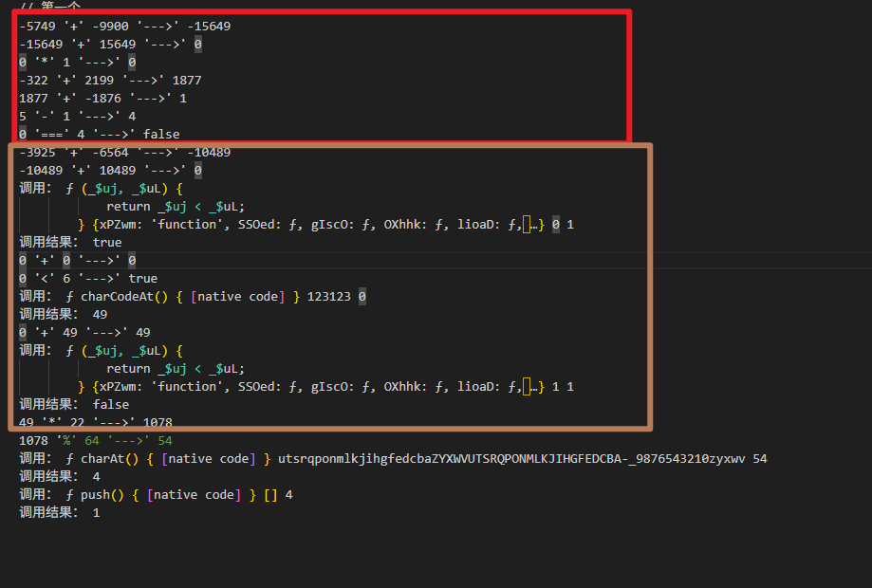Click the '0 < 6' true log line
Image resolution: width=872 pixels, height=588 pixels.
88,279
